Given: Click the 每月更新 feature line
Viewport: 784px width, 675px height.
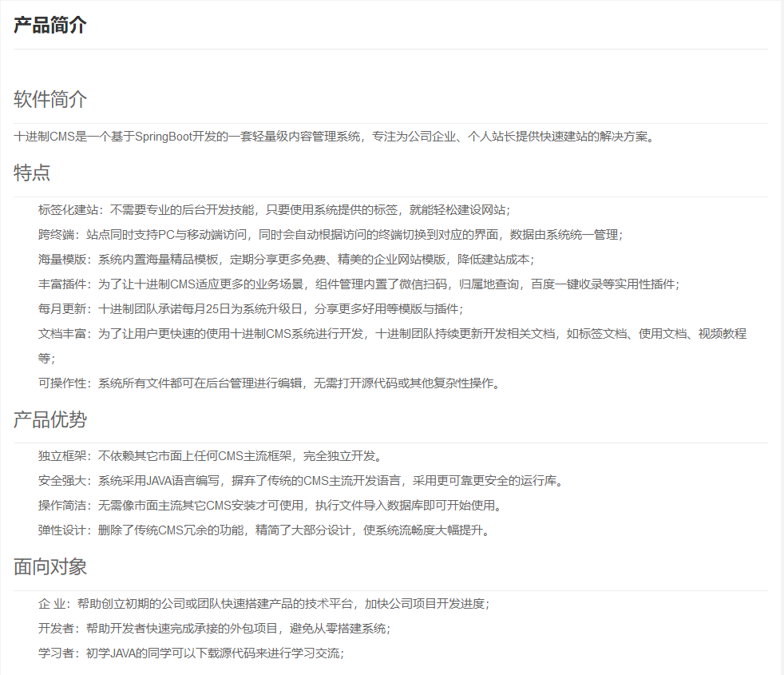Looking at the screenshot, I should (x=251, y=308).
